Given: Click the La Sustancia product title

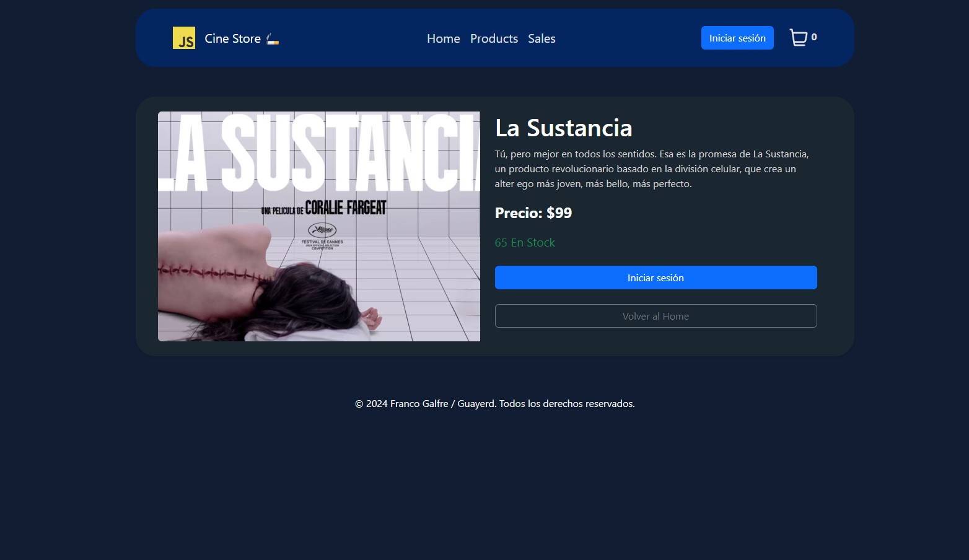Looking at the screenshot, I should 564,128.
